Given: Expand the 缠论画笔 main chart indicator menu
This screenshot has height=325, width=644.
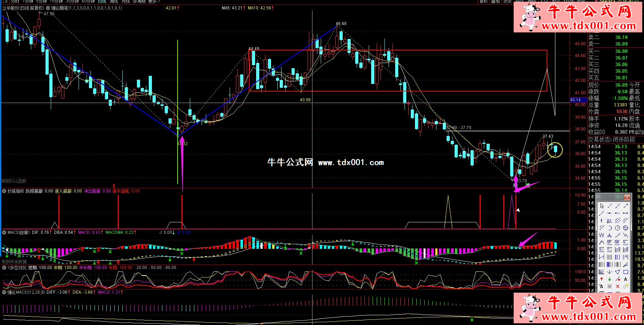Looking at the screenshot, I should [48, 8].
